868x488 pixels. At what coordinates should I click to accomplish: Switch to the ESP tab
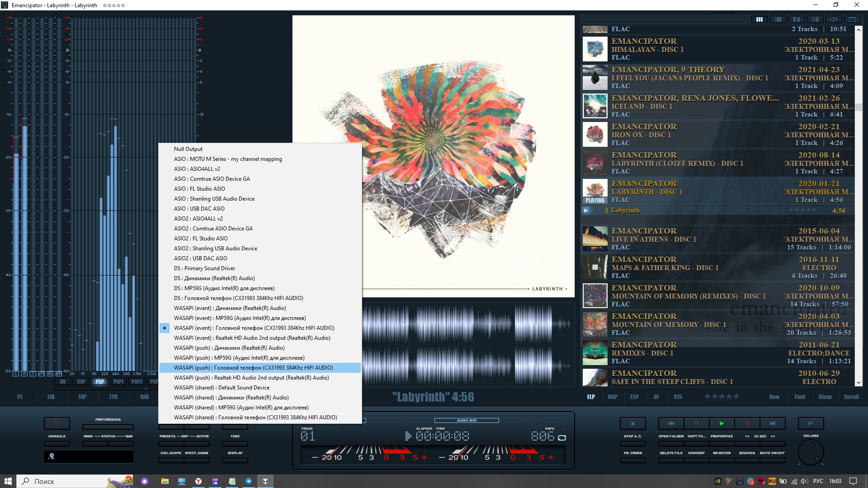[x=634, y=397]
